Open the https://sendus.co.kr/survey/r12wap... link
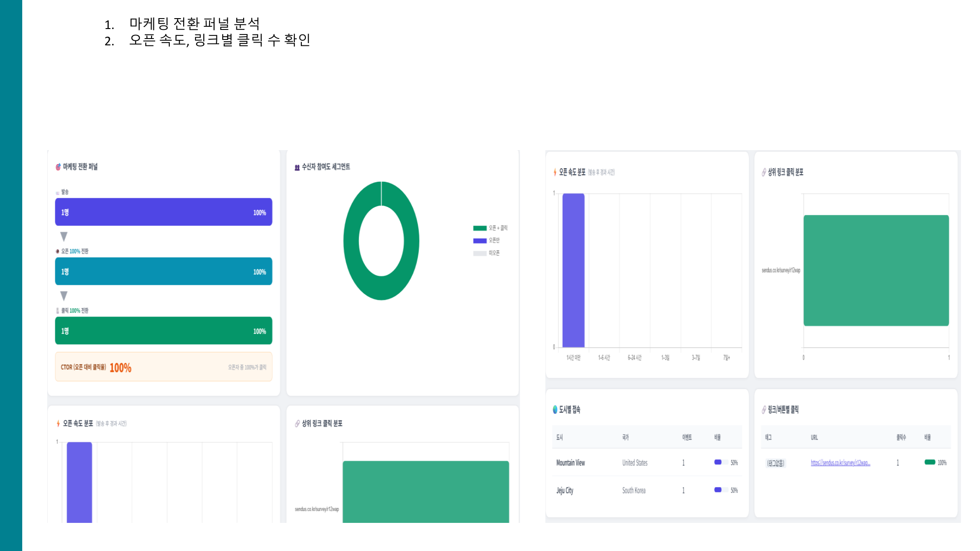 [840, 463]
